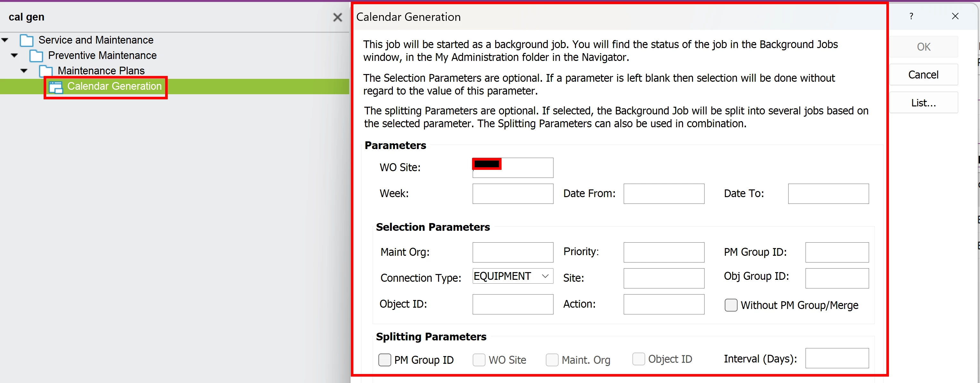Click the OK button
This screenshot has width=980, height=383.
[x=923, y=47]
